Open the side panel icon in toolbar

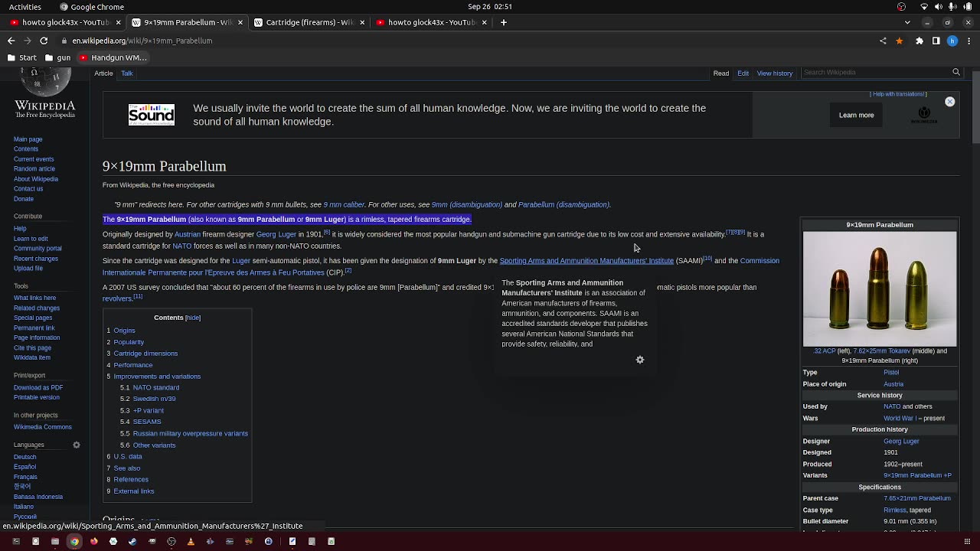pos(936,41)
